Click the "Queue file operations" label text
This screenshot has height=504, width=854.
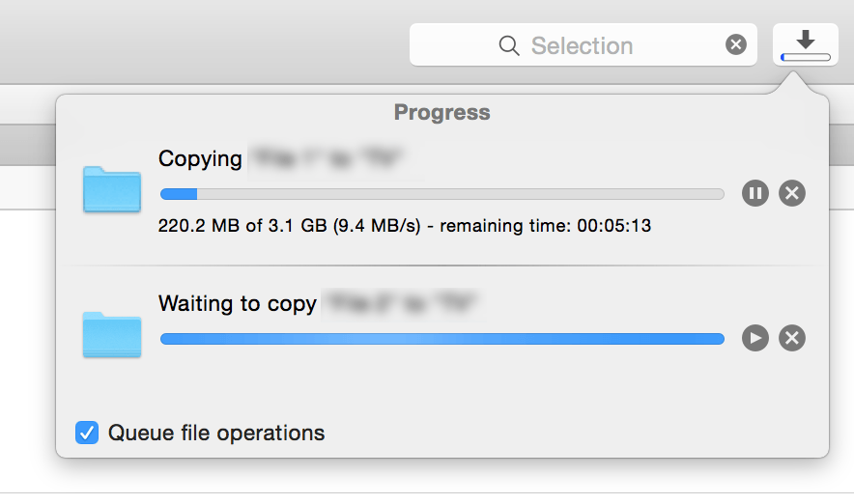[x=216, y=433]
